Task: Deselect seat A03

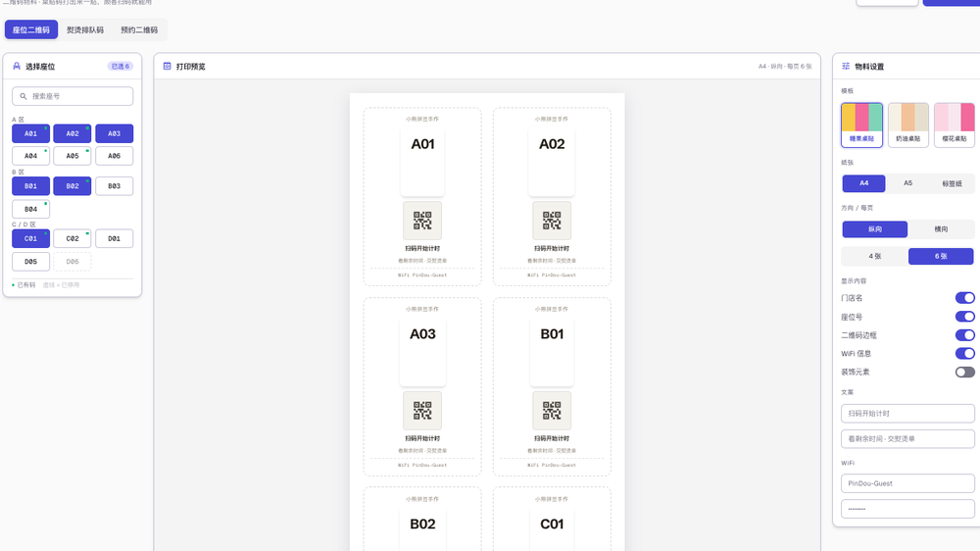Action: coord(114,133)
